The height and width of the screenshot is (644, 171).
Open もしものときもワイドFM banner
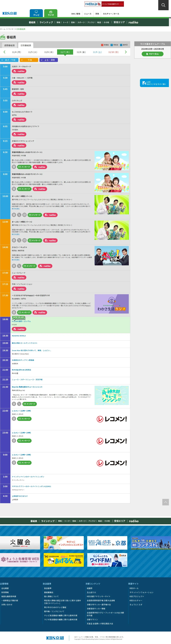(x=107, y=560)
